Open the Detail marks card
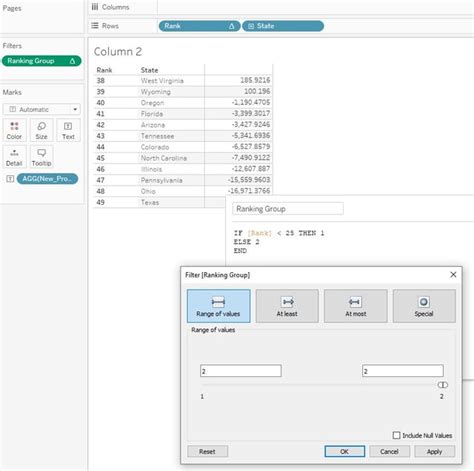474x471 pixels. click(14, 157)
